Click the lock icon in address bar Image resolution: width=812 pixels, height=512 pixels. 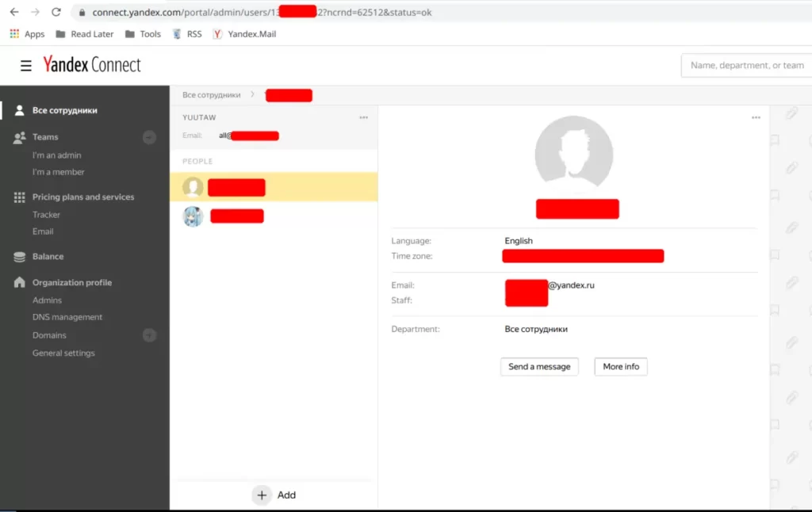tap(82, 12)
